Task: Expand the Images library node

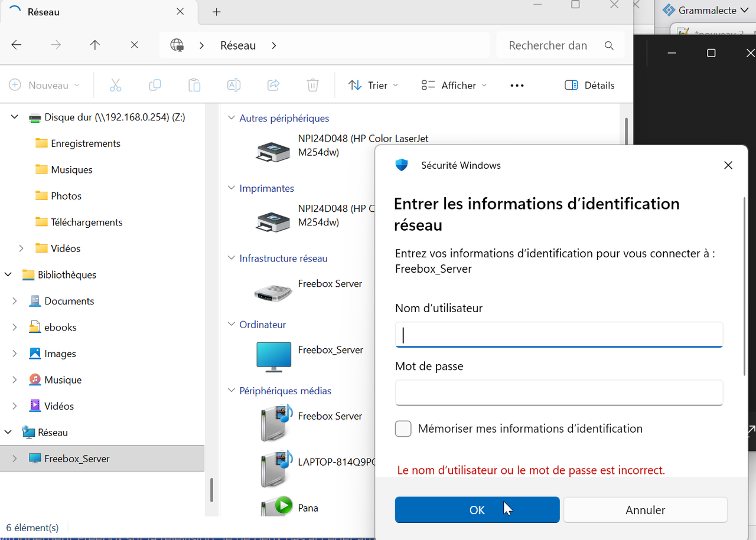Action: pos(15,354)
